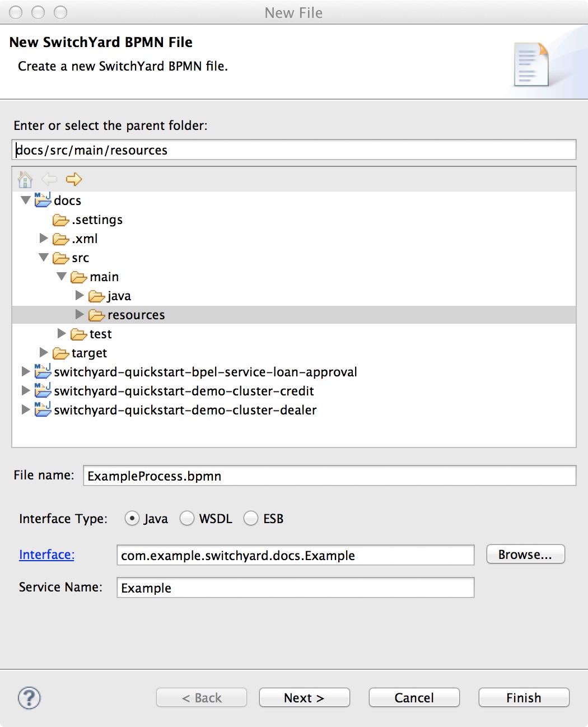Click the < Back button
The height and width of the screenshot is (727, 588).
[202, 698]
